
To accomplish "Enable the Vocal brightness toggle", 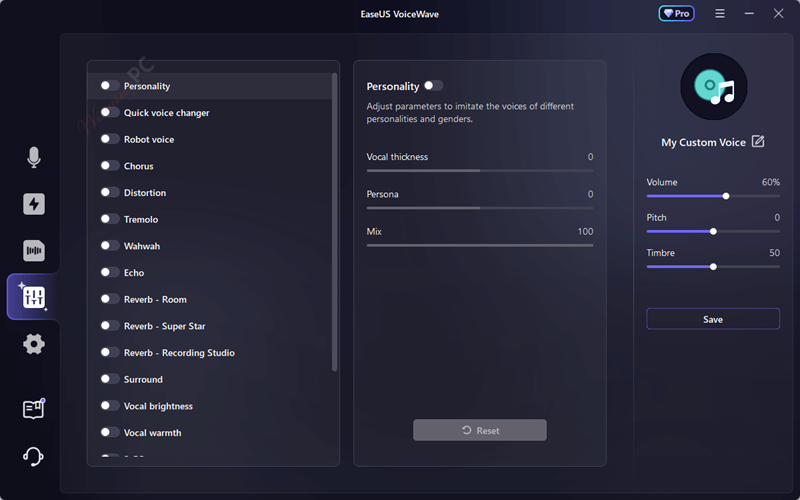I will click(110, 406).
